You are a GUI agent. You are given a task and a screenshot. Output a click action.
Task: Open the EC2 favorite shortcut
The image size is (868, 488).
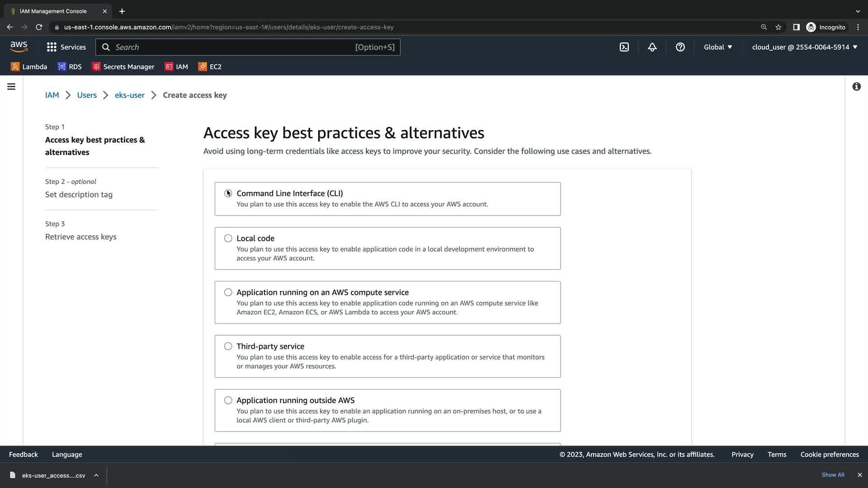pos(210,66)
